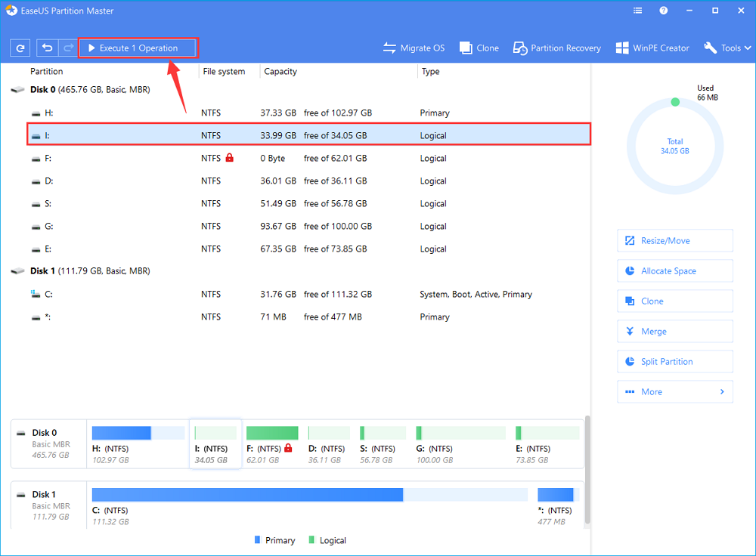Select the locked F: partition row
Image resolution: width=756 pixels, height=556 pixels.
[302, 159]
